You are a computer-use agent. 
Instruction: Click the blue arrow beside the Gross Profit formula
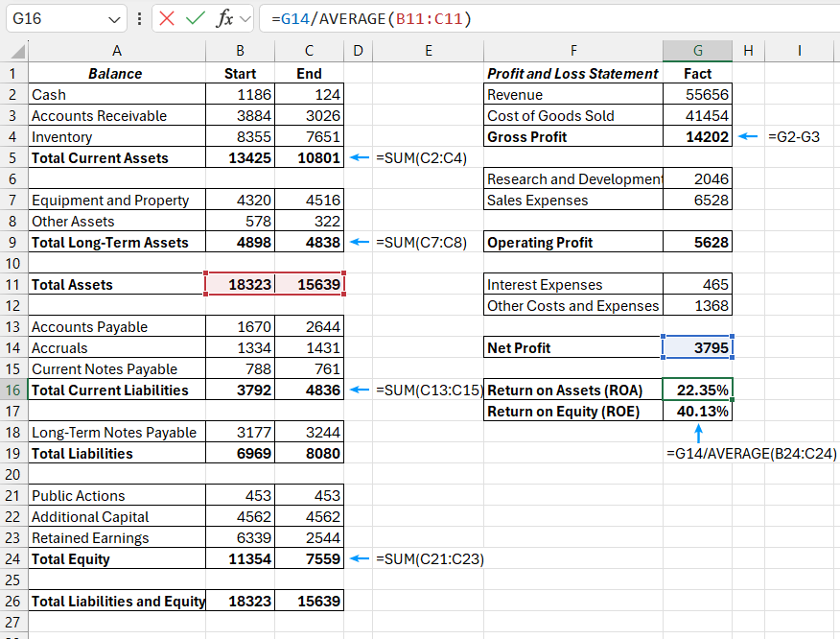(747, 136)
